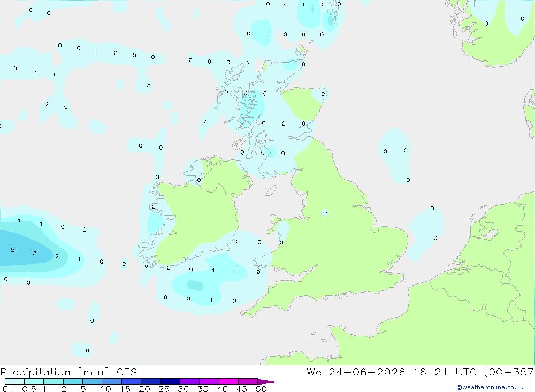Viewport: 535px width, 392px height.
Task: Click the precipitation value '2' on the map
Action: click(57, 256)
